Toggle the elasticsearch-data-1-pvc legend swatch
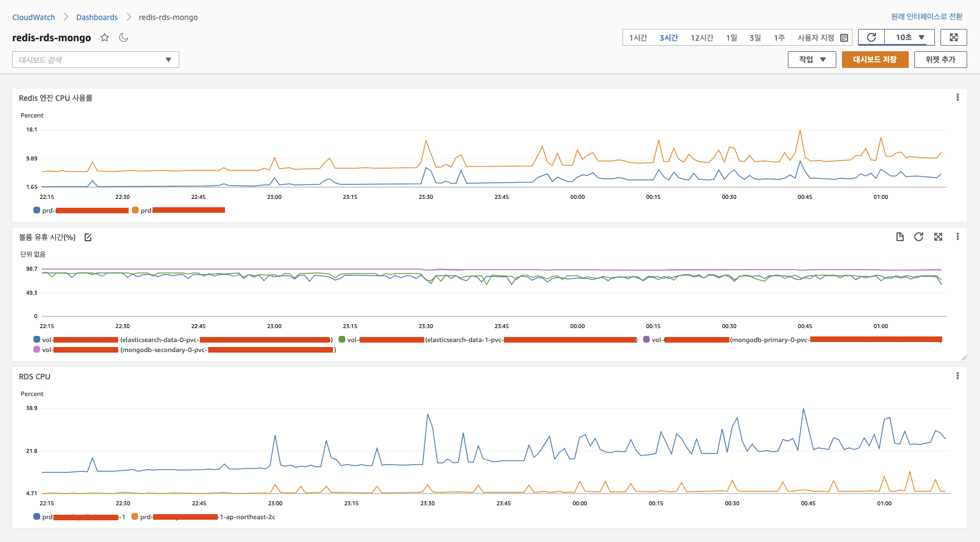Image resolution: width=980 pixels, height=542 pixels. pyautogui.click(x=342, y=339)
